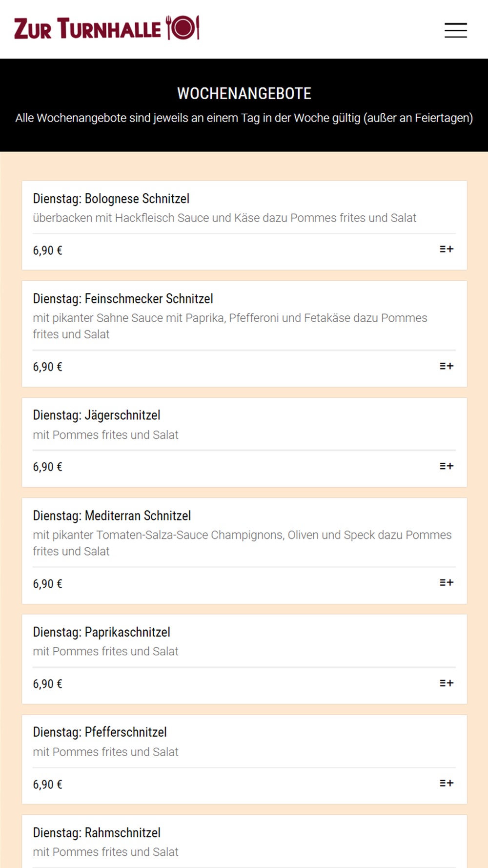Choose the Dienstag: Pfefferschnitzel entry

pos(100,732)
